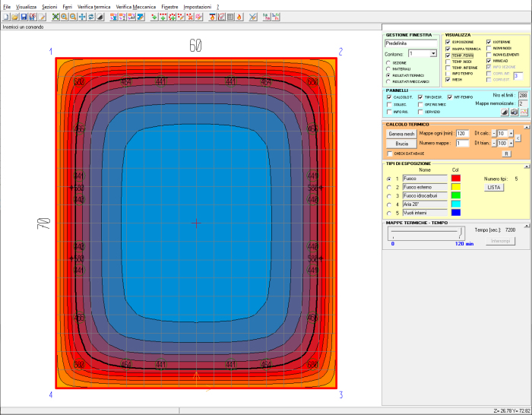Screen dimensions: 532x415
Task: Click the red Fuoco color swatch
Action: tap(455, 178)
